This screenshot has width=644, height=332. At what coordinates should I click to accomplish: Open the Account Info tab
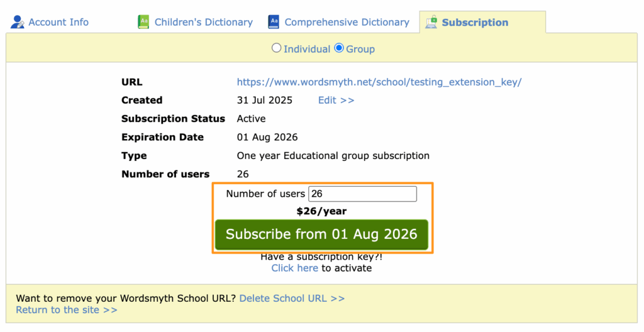[x=58, y=22]
